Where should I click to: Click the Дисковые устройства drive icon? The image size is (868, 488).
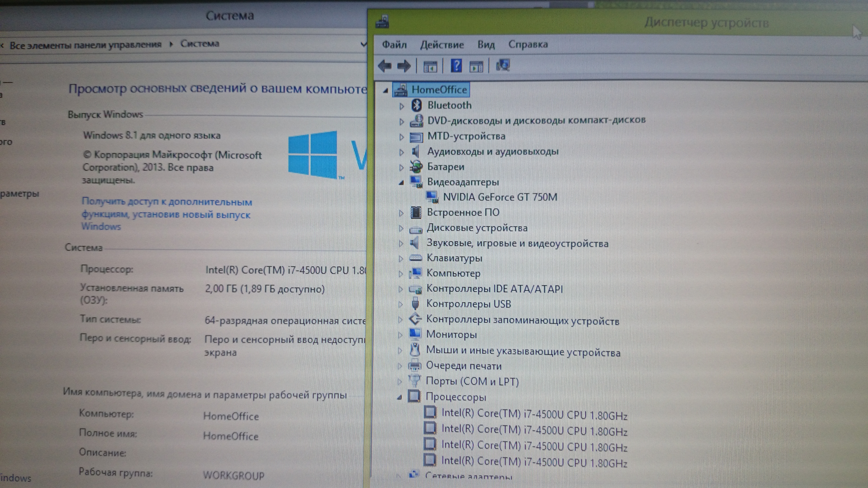pyautogui.click(x=416, y=230)
